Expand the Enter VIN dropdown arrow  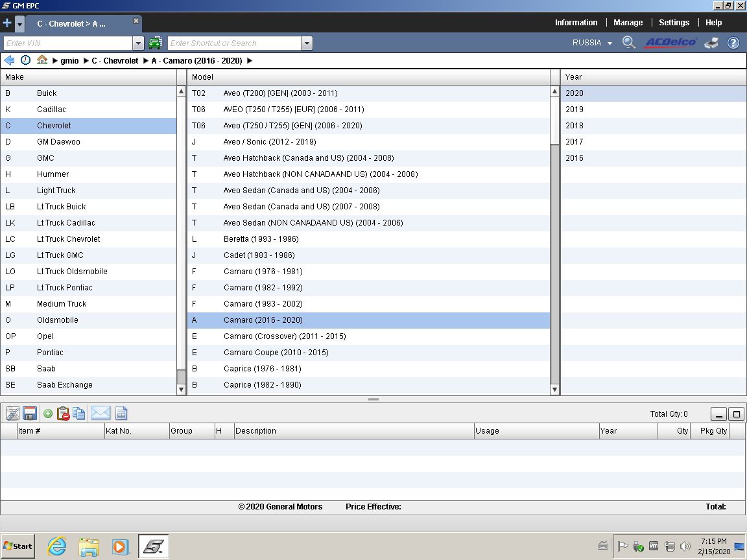tap(138, 43)
